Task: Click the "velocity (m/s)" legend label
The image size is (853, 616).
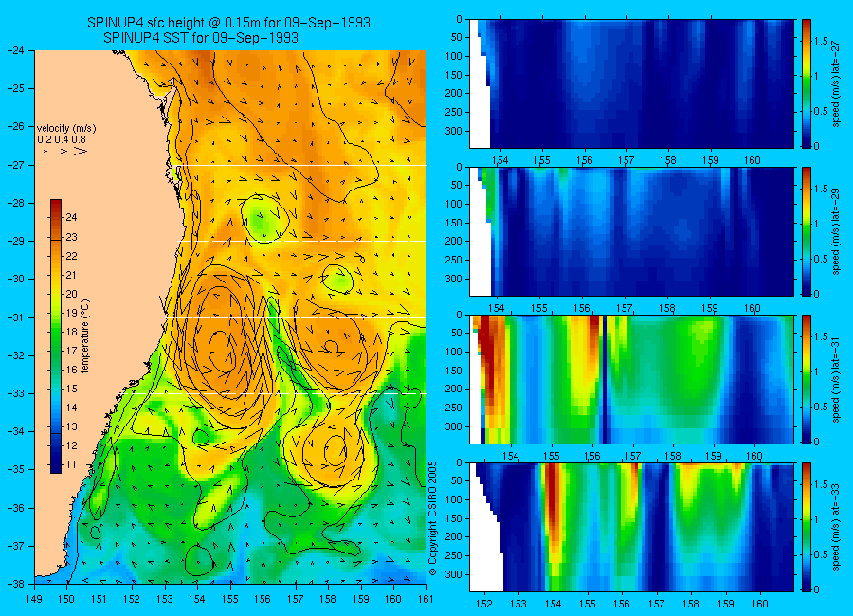Action: (66, 129)
